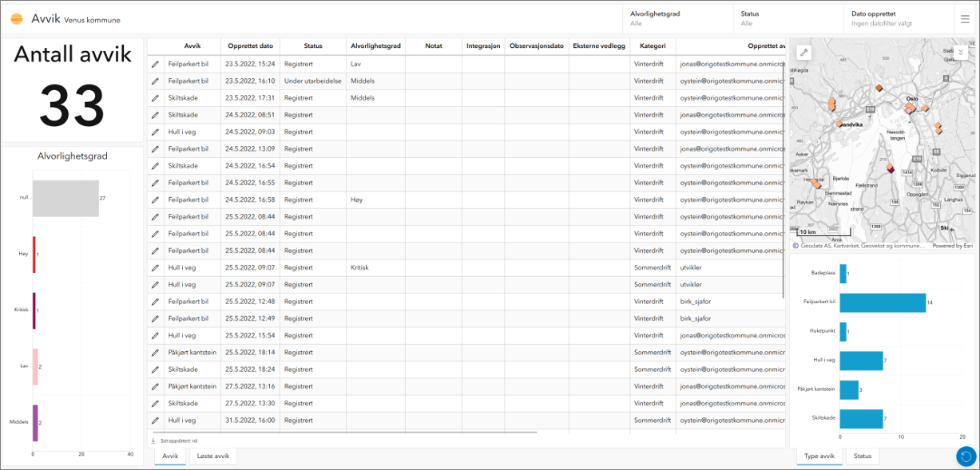Edit the Skiltskade row from 23.5.2022, 17:31
The height and width of the screenshot is (470, 980).
pyautogui.click(x=156, y=97)
